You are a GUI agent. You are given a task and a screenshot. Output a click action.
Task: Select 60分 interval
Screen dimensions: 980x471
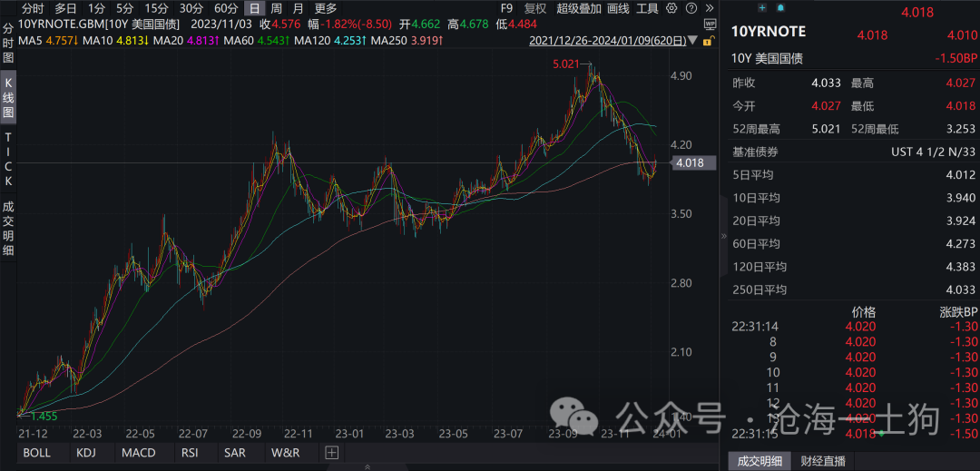[x=226, y=8]
